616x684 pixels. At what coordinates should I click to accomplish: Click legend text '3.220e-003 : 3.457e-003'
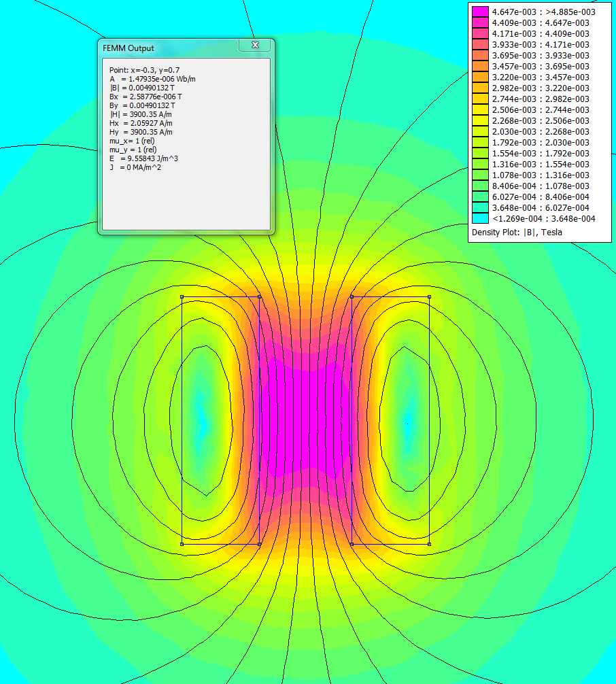[x=541, y=78]
